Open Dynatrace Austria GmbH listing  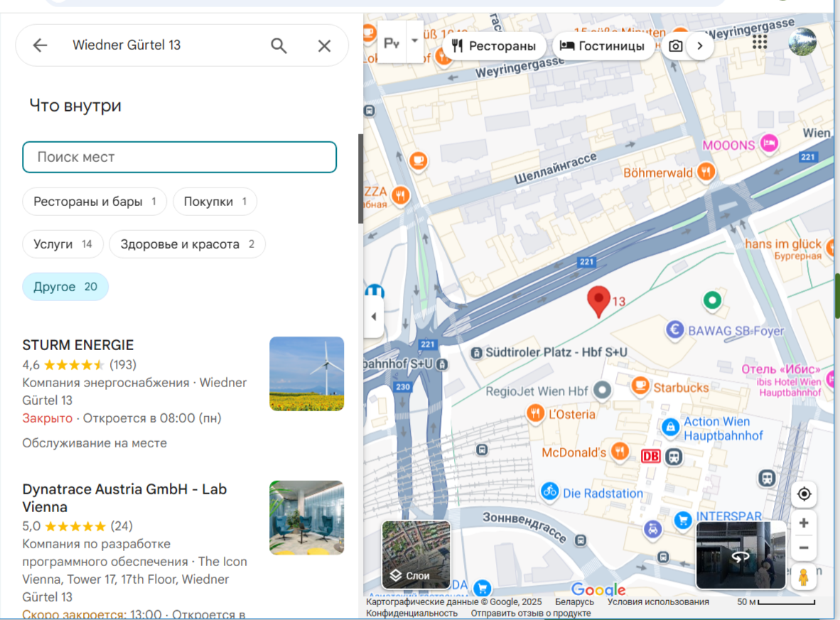click(x=124, y=498)
